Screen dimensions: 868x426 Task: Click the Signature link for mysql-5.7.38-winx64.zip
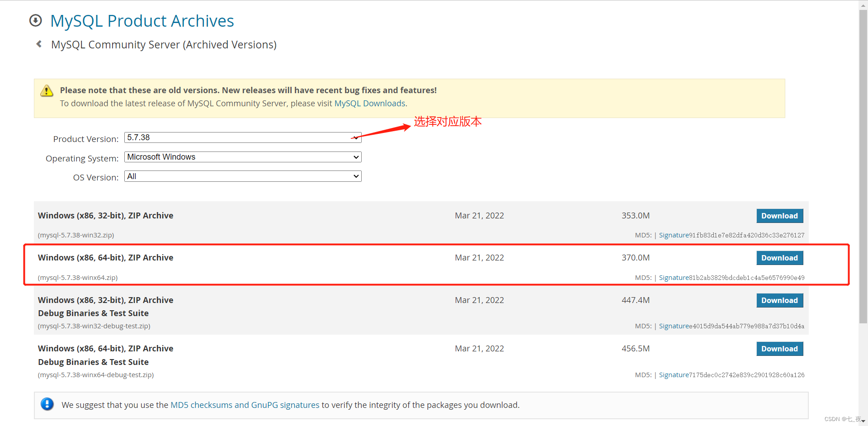(674, 278)
